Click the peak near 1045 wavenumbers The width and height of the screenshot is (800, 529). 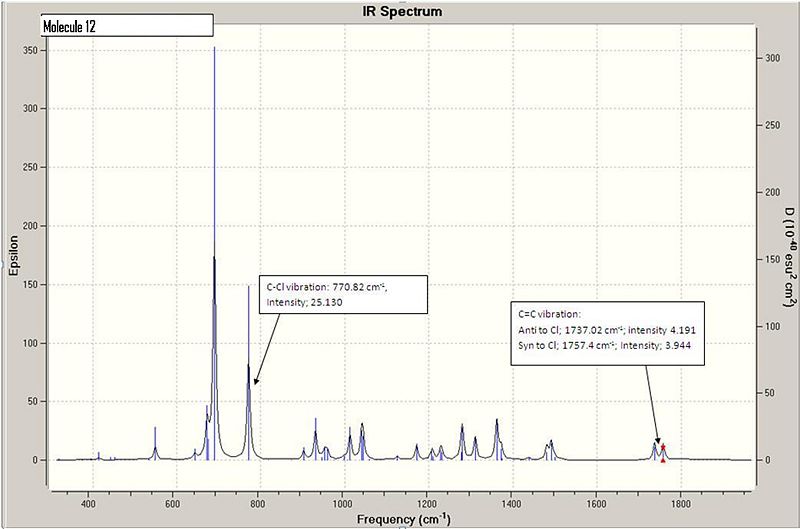362,441
